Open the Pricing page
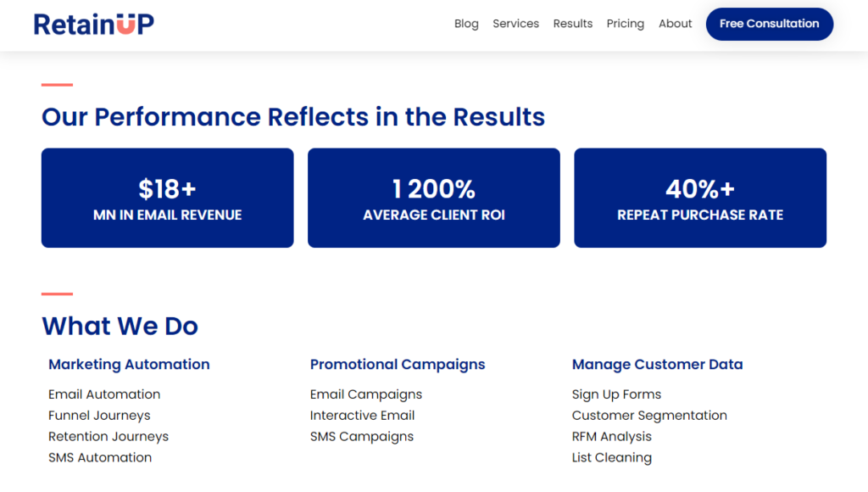868x492 pixels. [x=625, y=24]
